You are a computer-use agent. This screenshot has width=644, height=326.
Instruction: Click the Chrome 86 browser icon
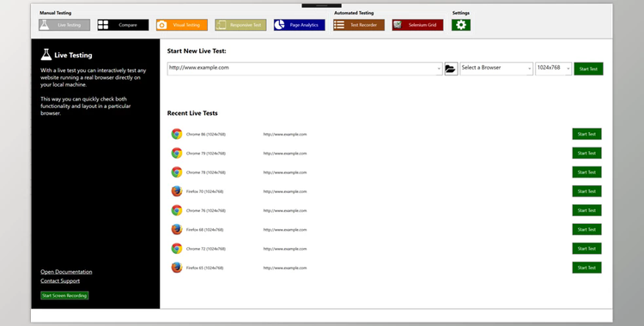177,134
